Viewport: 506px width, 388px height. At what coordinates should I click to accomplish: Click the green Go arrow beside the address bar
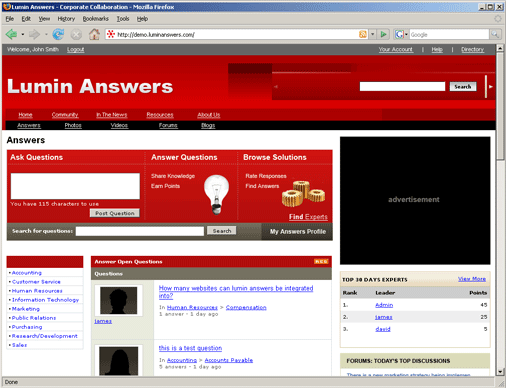tap(383, 34)
